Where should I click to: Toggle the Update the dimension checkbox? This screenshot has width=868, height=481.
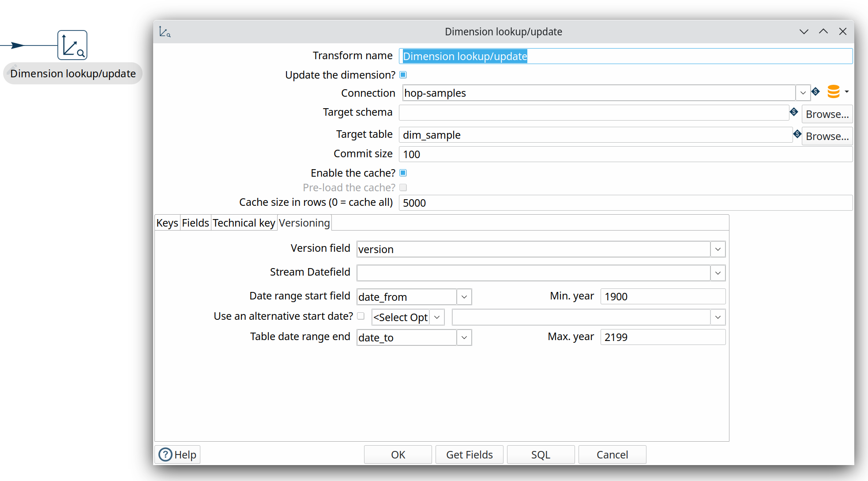403,75
